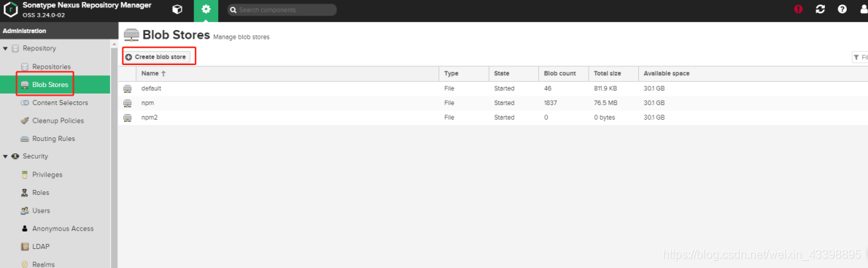
Task: Click the Privileges medal icon
Action: (24, 175)
